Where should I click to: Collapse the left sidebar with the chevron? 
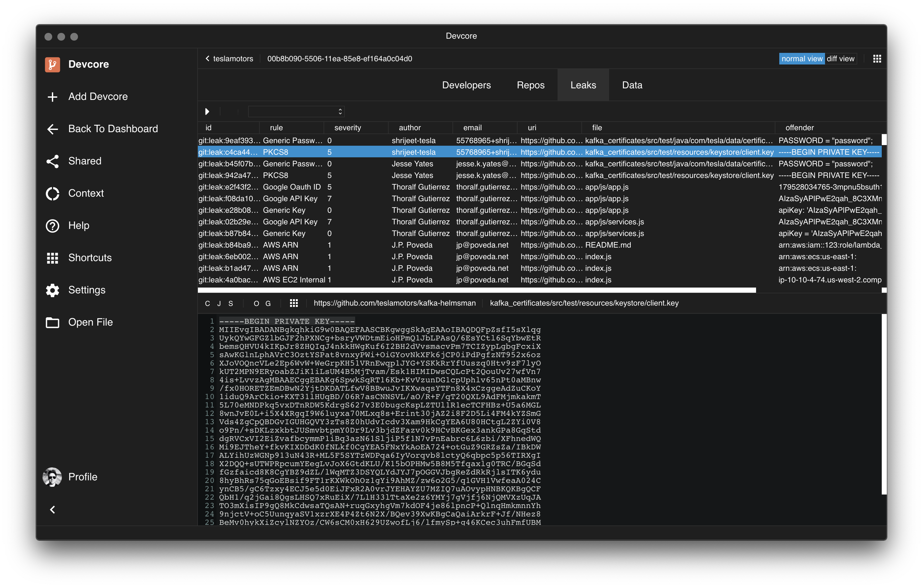[52, 509]
